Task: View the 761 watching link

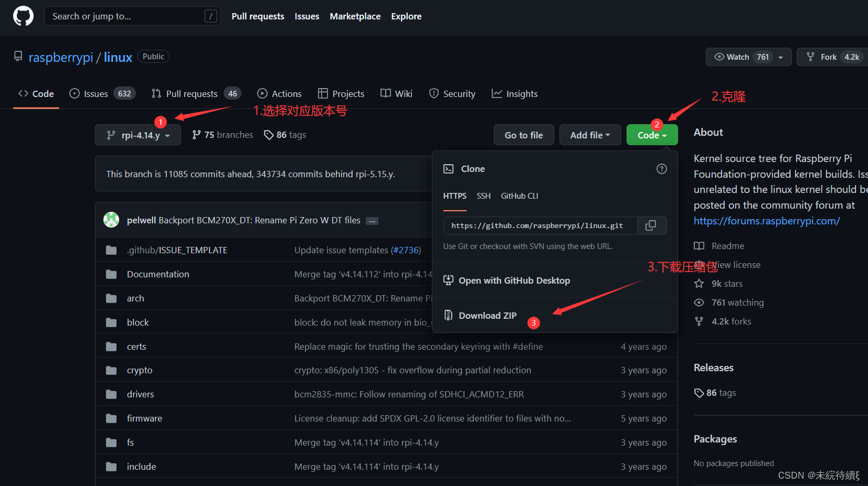Action: pyautogui.click(x=729, y=303)
